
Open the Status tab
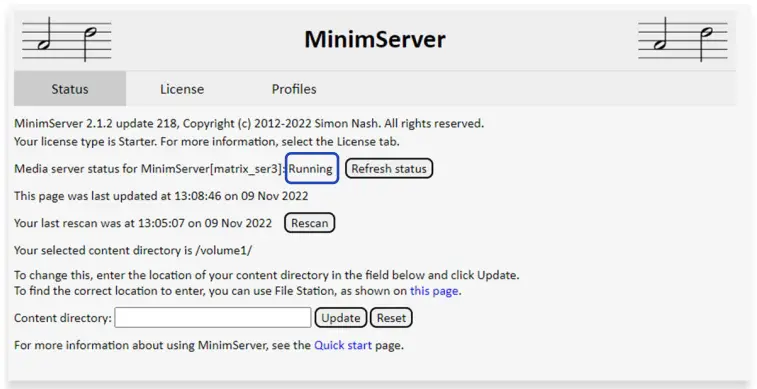[70, 89]
